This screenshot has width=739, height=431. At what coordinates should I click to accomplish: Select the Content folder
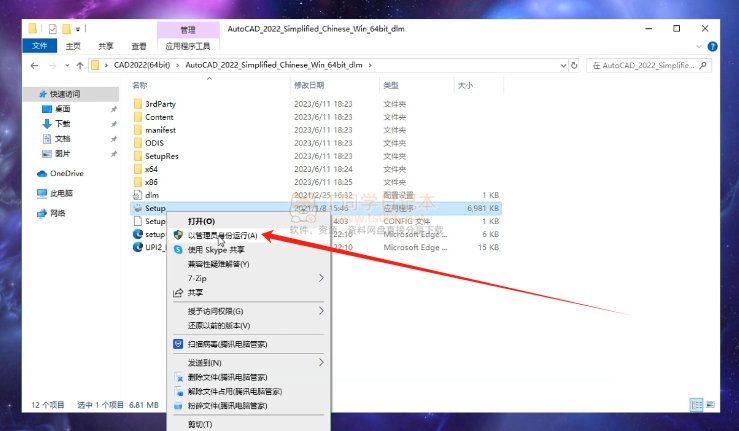159,117
